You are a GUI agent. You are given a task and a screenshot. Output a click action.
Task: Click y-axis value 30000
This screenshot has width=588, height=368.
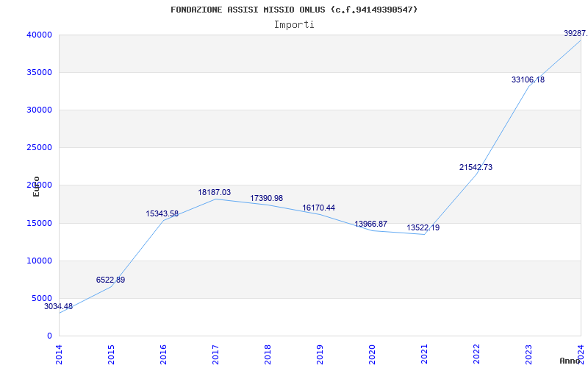coord(39,110)
